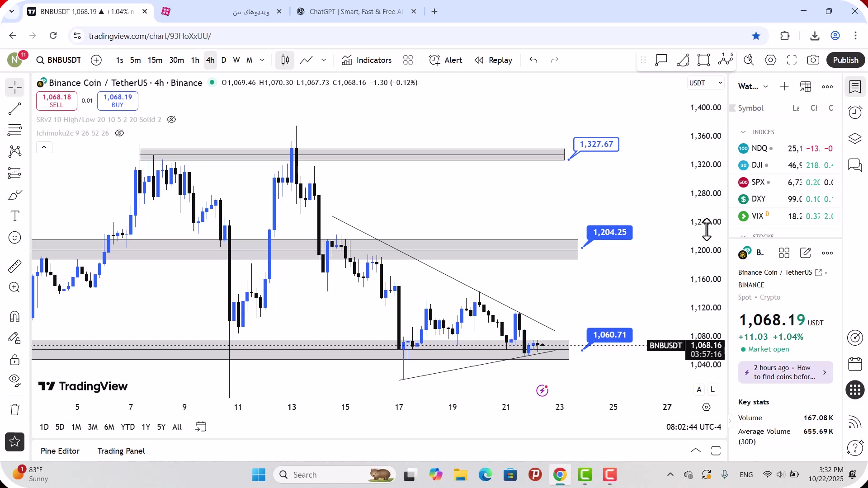
Task: Undo the last chart action
Action: pyautogui.click(x=533, y=60)
